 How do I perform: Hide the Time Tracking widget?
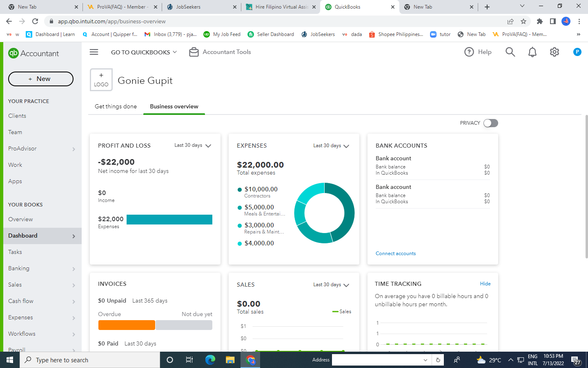pos(486,283)
